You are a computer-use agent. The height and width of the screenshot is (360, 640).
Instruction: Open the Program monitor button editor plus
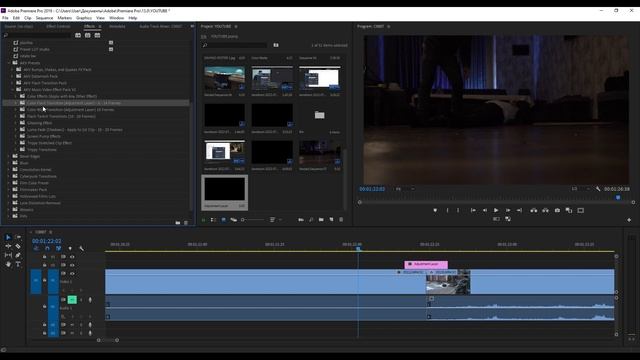tap(629, 220)
